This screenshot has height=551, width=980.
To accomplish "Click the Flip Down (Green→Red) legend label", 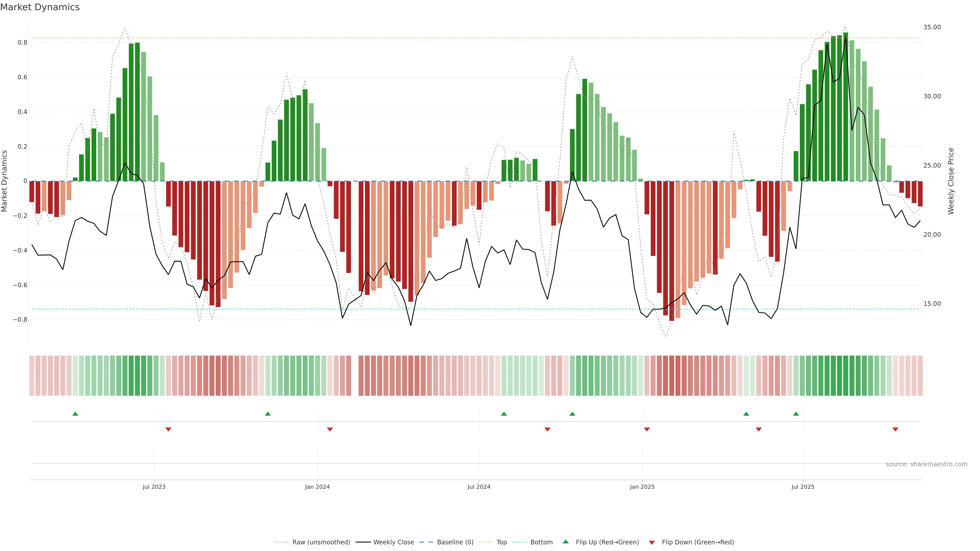I will coord(698,542).
